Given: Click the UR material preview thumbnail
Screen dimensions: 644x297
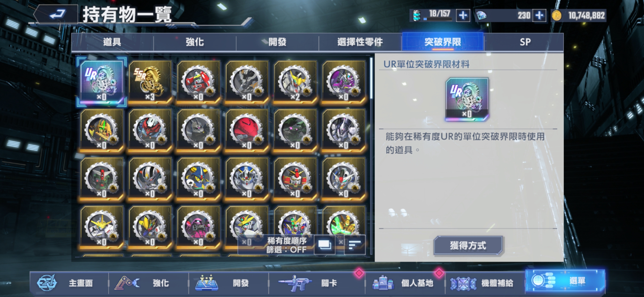Looking at the screenshot, I should click(467, 99).
